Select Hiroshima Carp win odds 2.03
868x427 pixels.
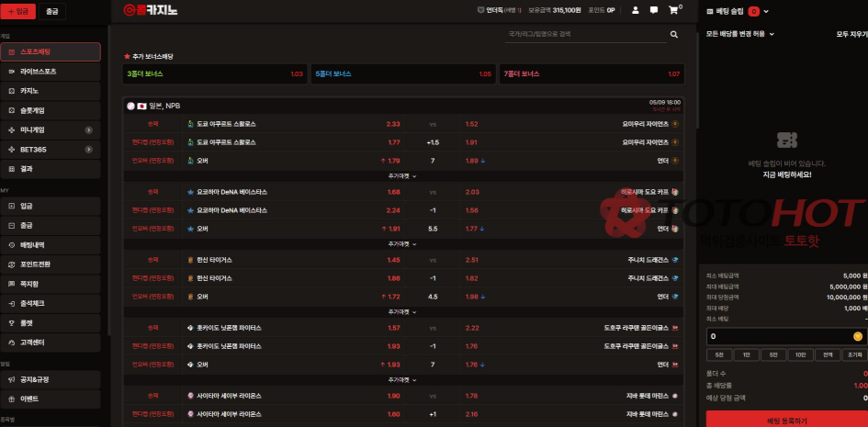[472, 192]
